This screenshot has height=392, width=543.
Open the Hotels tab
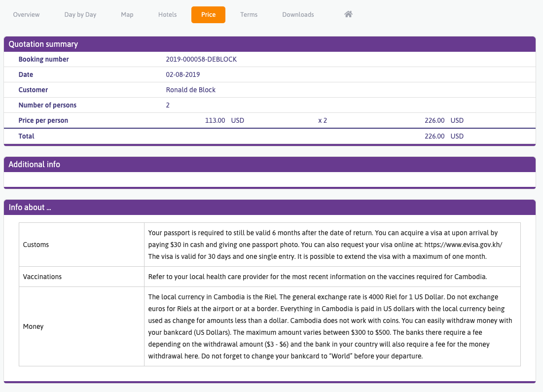(x=167, y=14)
